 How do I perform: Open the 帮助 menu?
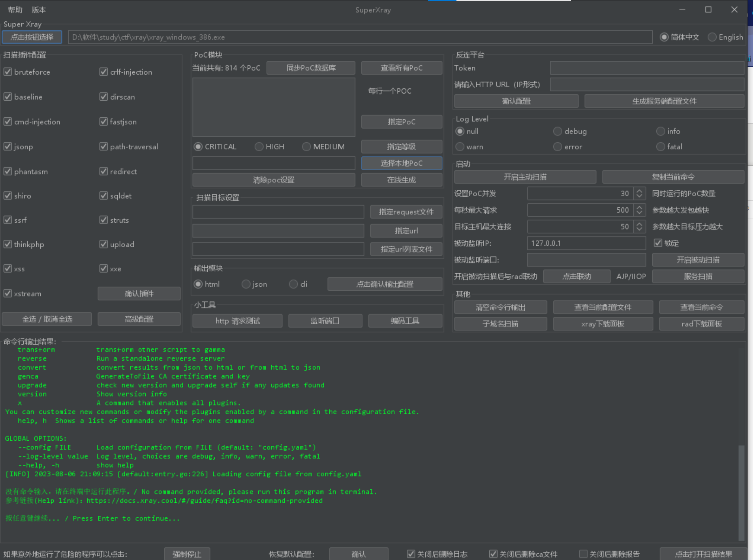pyautogui.click(x=15, y=10)
